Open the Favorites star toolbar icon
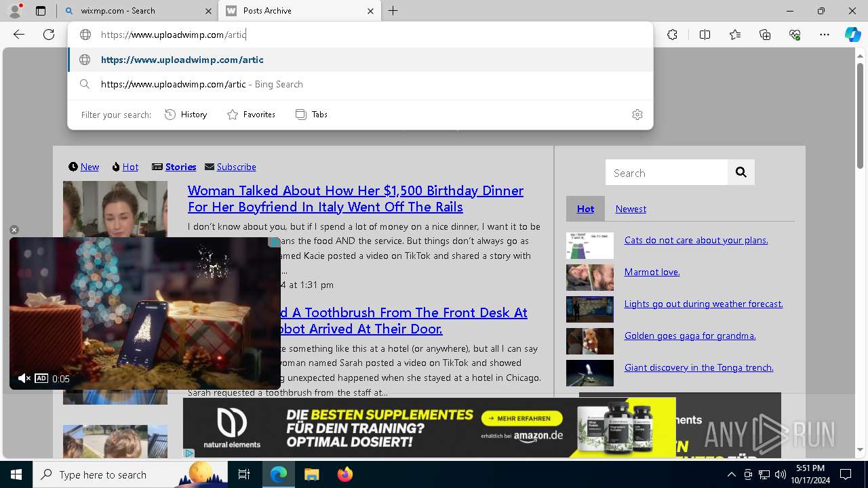 (x=735, y=35)
